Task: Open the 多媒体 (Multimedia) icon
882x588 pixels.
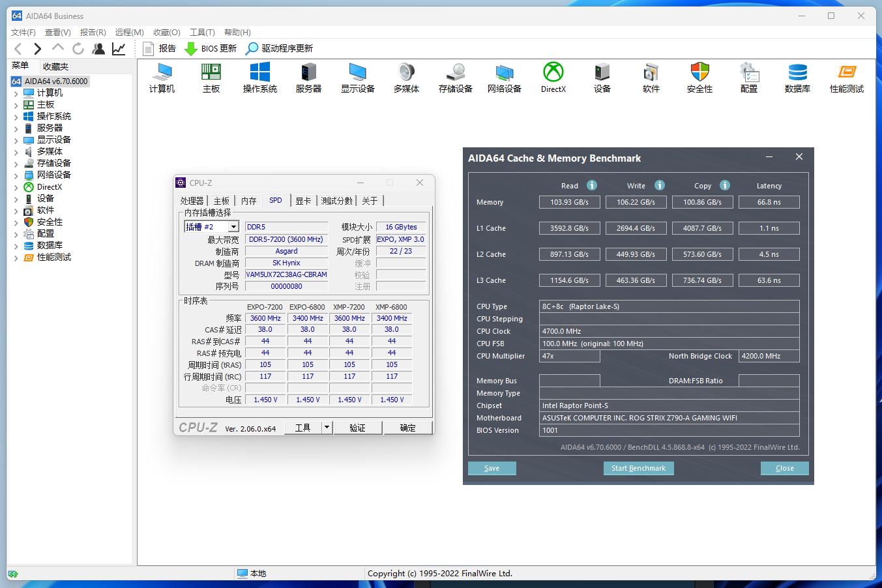Action: [x=405, y=77]
